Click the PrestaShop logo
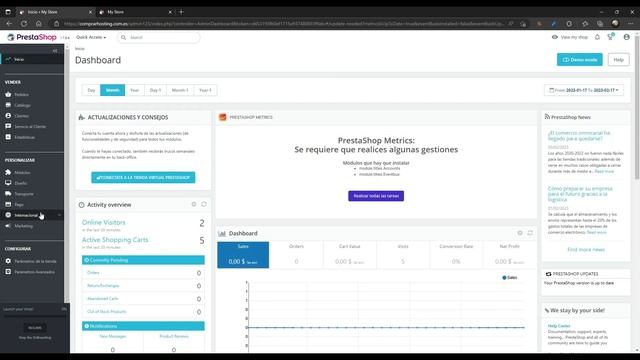 (x=32, y=37)
